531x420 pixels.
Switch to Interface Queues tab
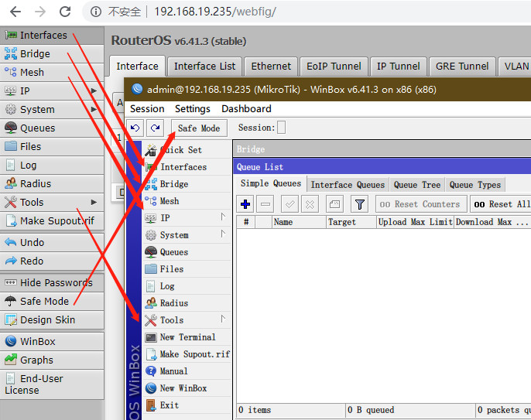(348, 185)
